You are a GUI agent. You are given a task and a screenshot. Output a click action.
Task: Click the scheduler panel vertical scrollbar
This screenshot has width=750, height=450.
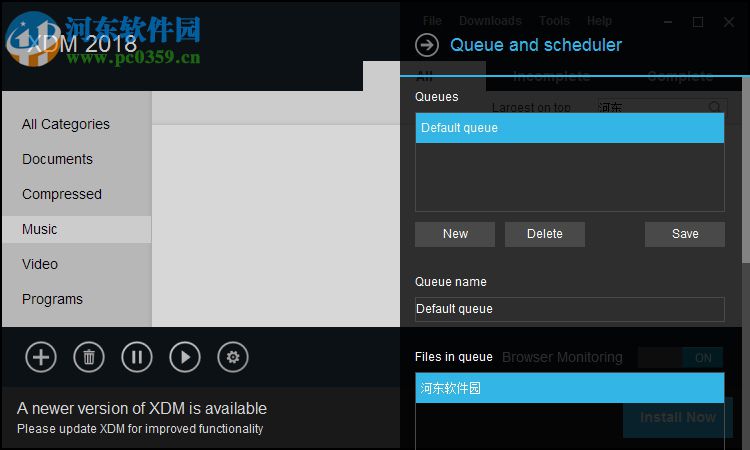point(746,170)
